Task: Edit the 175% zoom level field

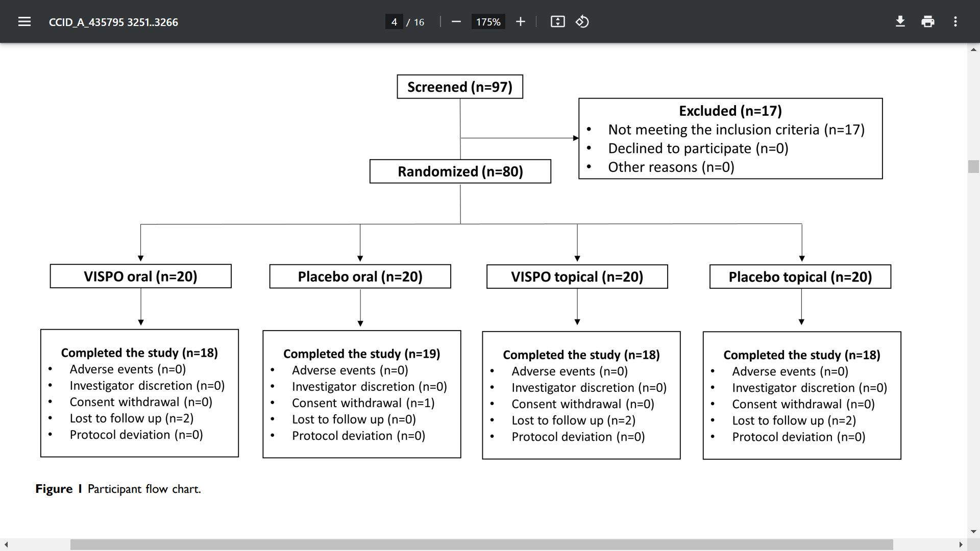Action: (x=488, y=22)
